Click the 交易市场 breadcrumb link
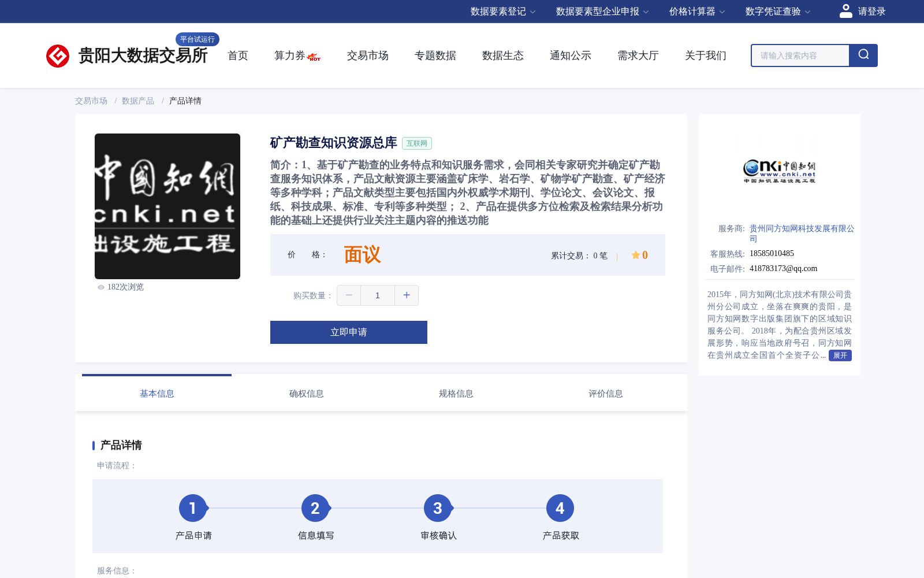The height and width of the screenshot is (578, 924). 91,101
